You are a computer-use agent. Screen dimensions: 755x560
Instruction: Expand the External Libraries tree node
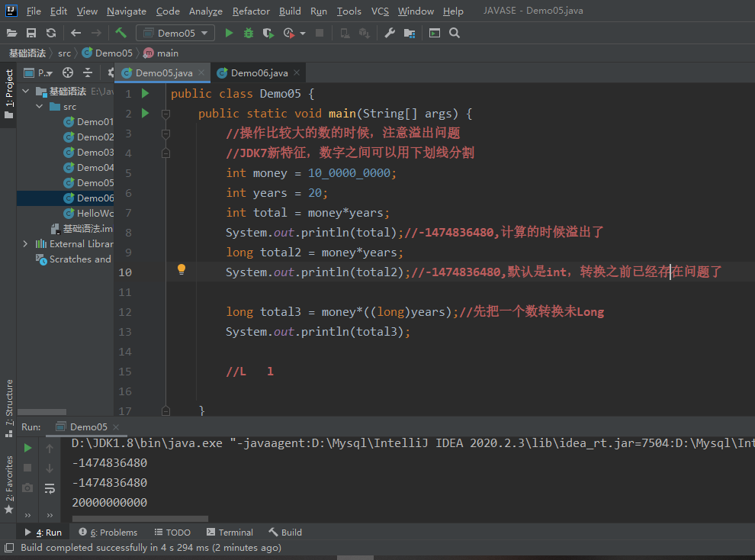coord(25,244)
